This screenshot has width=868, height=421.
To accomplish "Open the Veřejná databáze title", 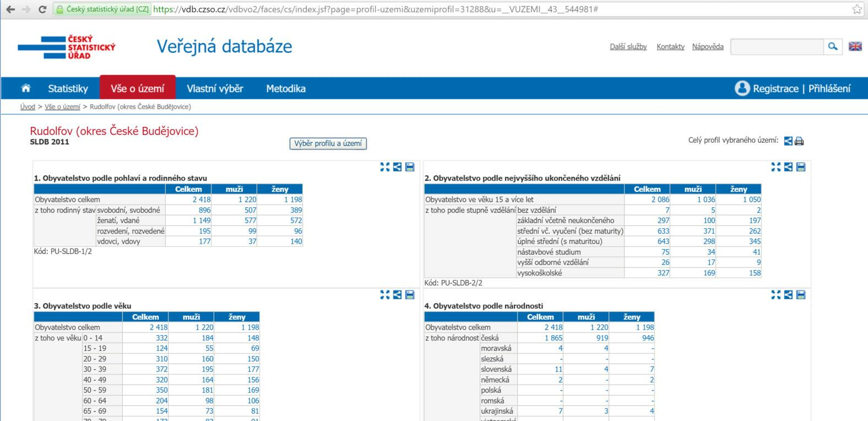I will [224, 46].
